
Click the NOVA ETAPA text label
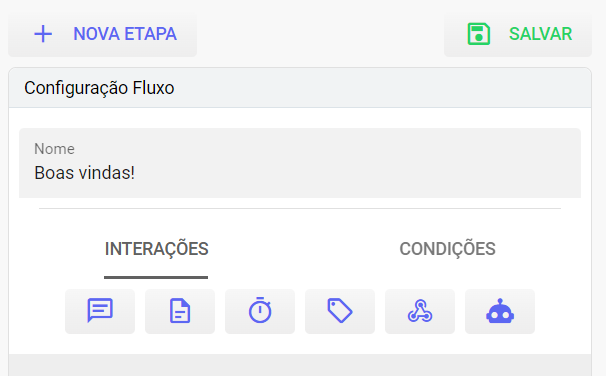coord(125,34)
